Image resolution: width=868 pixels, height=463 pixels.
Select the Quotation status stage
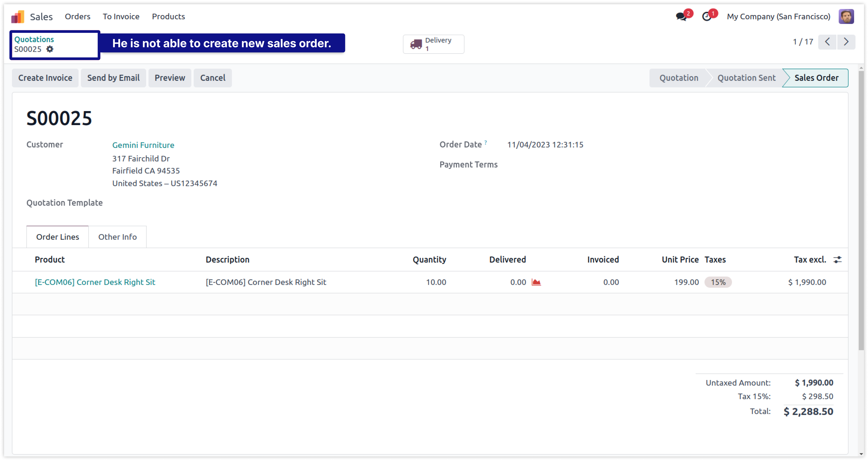point(679,78)
